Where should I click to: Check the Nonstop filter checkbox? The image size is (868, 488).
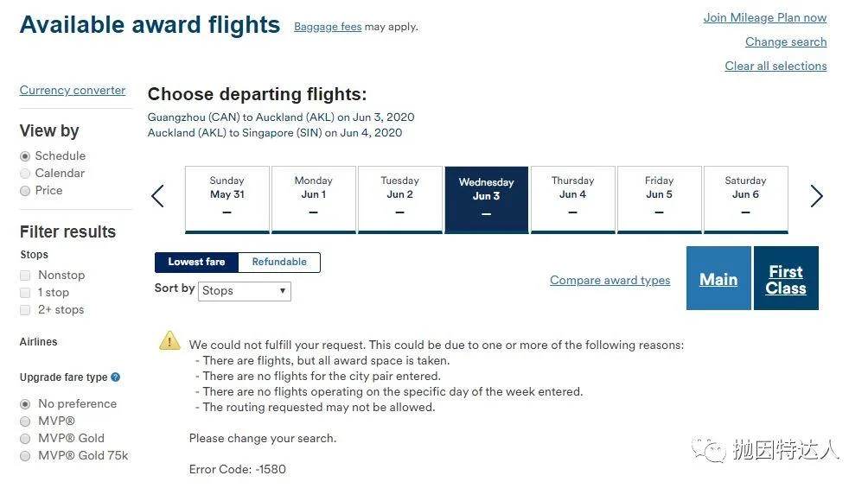(25, 276)
